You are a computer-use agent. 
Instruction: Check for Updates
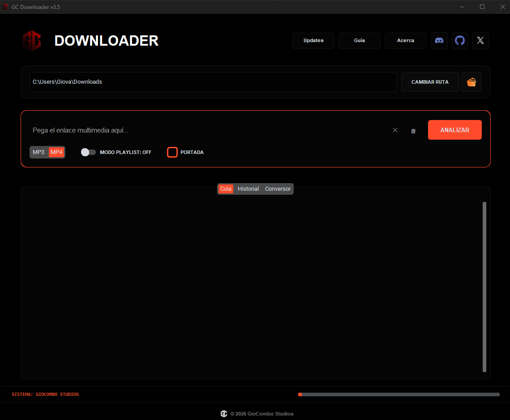tap(313, 41)
